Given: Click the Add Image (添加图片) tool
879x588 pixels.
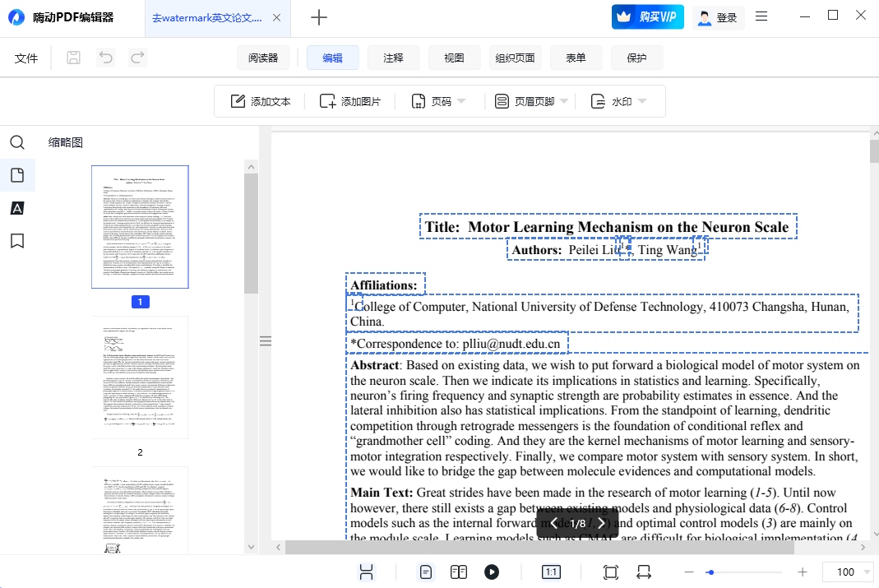Looking at the screenshot, I should [350, 100].
